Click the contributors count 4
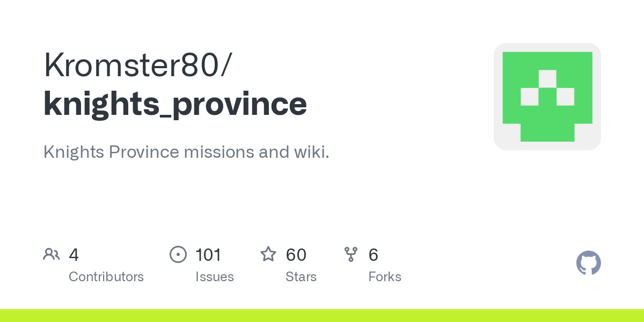644x322 pixels. tap(74, 255)
